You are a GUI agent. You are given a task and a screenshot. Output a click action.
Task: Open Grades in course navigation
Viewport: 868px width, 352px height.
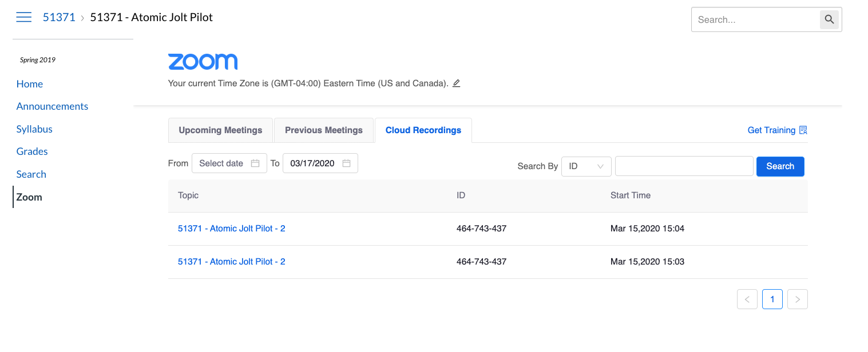(x=32, y=151)
